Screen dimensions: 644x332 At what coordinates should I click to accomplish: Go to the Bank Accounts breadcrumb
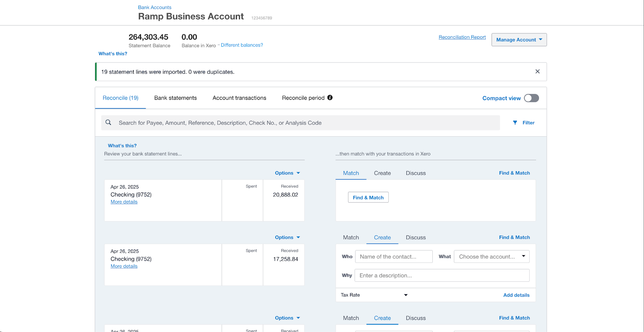[155, 7]
